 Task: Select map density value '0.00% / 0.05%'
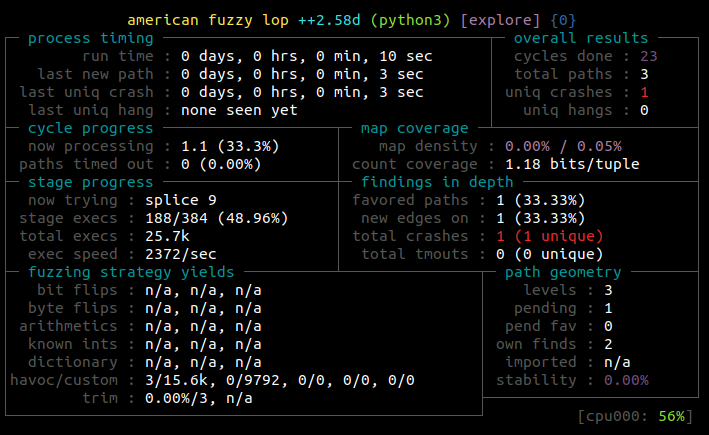tap(563, 147)
